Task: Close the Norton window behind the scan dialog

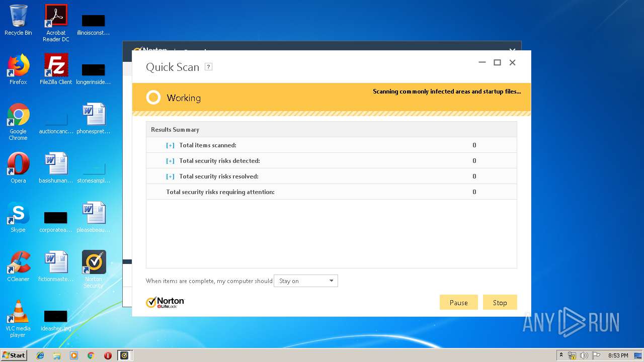Action: pyautogui.click(x=512, y=50)
